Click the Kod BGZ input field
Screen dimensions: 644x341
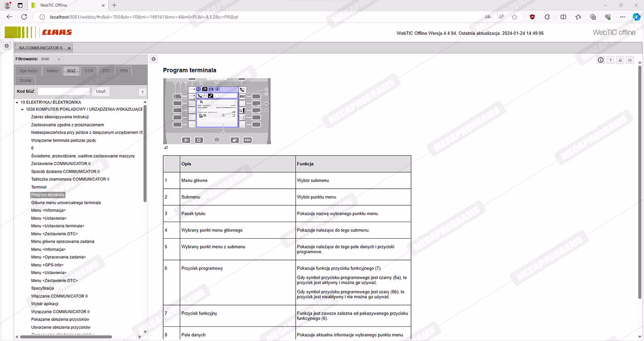64,91
